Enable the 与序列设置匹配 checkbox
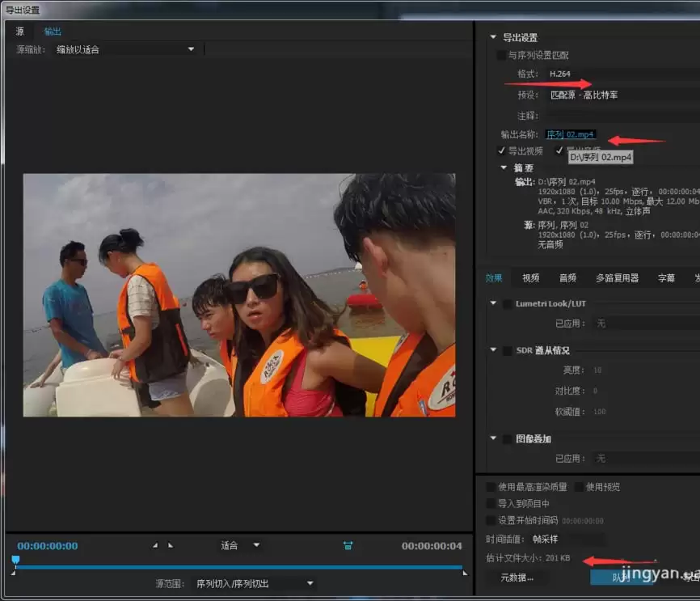Viewport: 700px width, 601px height. 501,55
